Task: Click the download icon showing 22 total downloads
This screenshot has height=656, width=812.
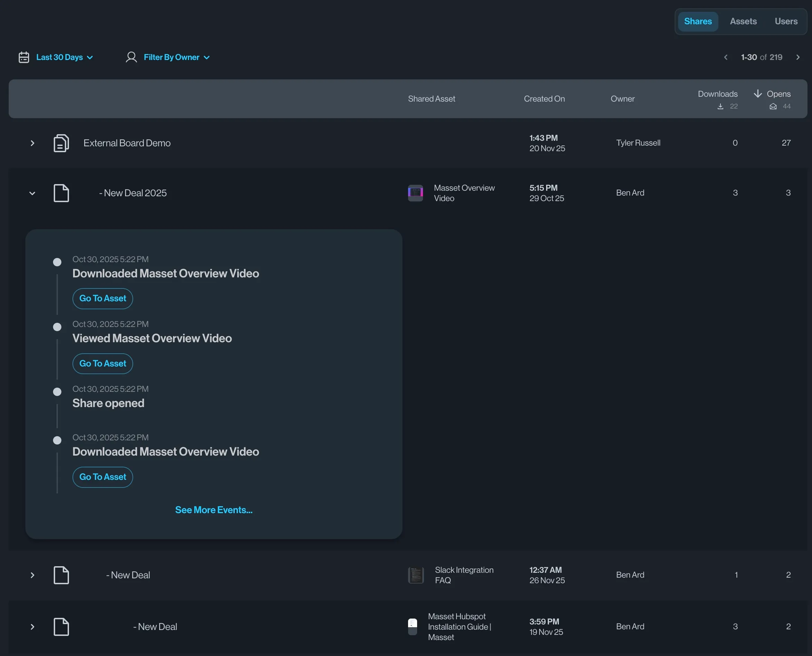Action: click(720, 106)
